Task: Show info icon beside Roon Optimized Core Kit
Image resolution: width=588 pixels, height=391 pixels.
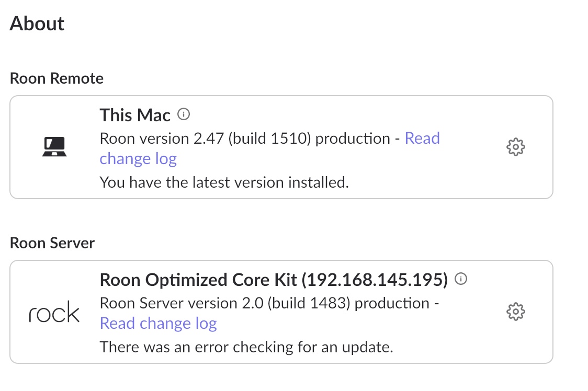Action: [461, 279]
